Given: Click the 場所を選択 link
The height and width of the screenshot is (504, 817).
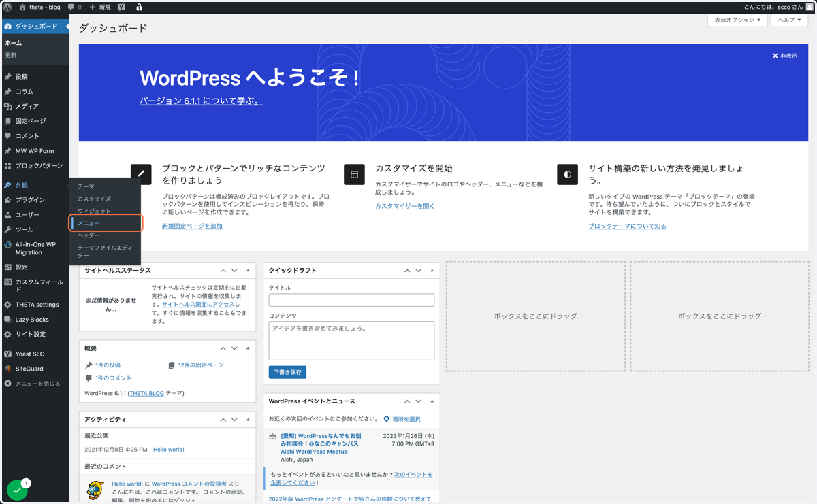Looking at the screenshot, I should point(406,419).
